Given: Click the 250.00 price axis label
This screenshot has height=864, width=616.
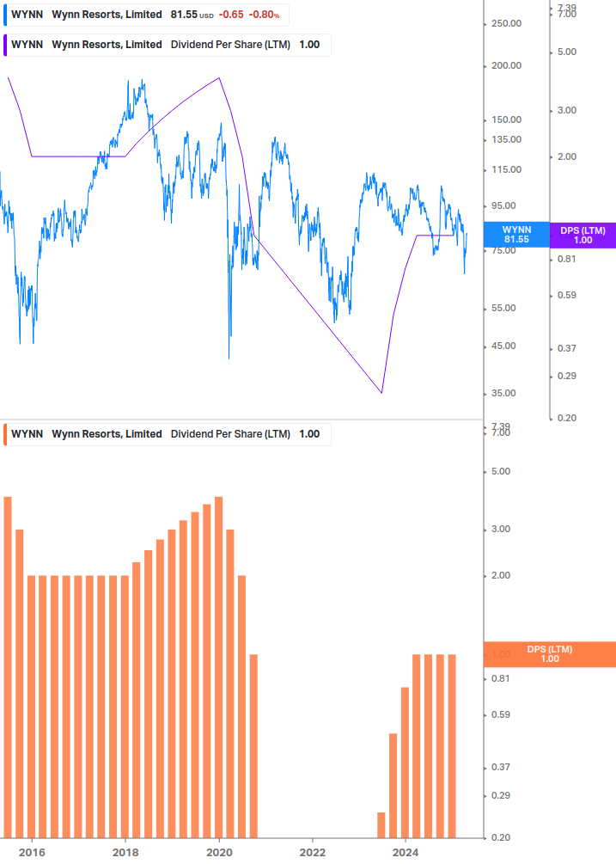Looking at the screenshot, I should click(506, 24).
